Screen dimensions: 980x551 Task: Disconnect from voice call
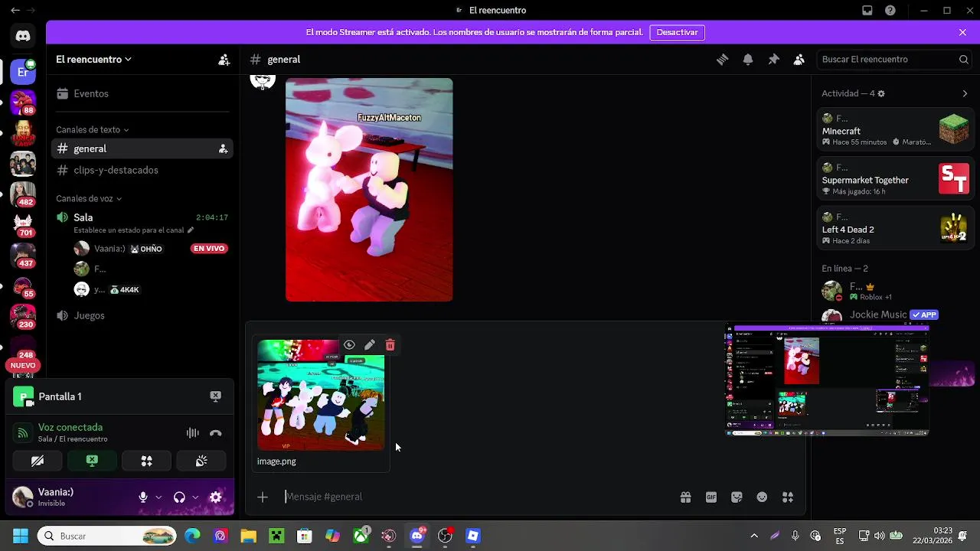tap(216, 433)
